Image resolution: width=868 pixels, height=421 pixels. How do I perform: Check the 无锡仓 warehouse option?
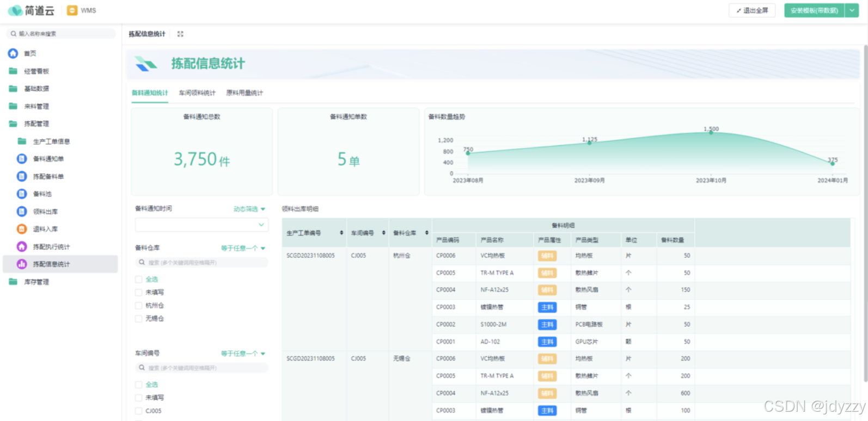138,318
